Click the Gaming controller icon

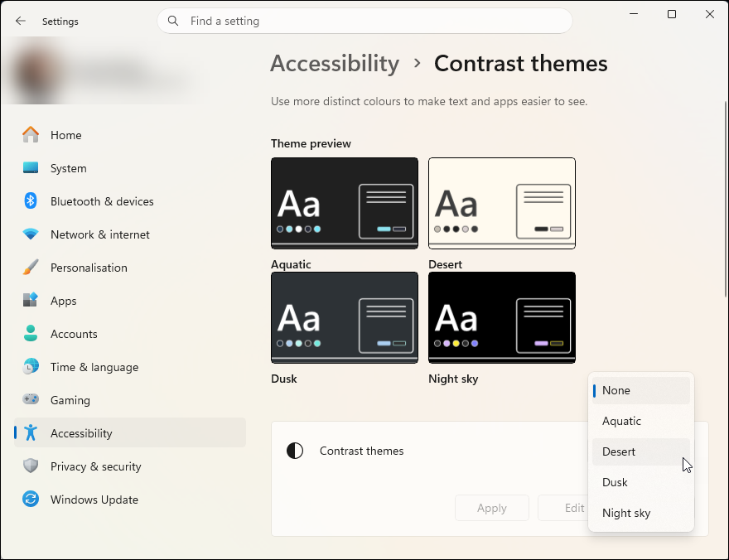[x=31, y=400]
